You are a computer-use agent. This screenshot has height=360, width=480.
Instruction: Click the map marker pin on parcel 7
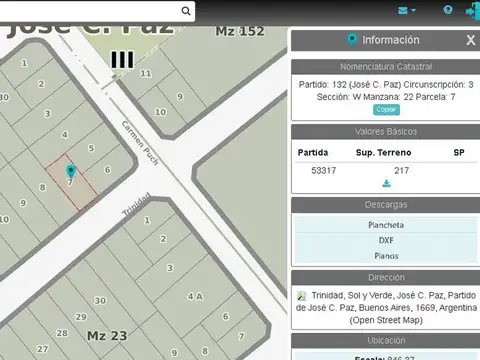70,172
